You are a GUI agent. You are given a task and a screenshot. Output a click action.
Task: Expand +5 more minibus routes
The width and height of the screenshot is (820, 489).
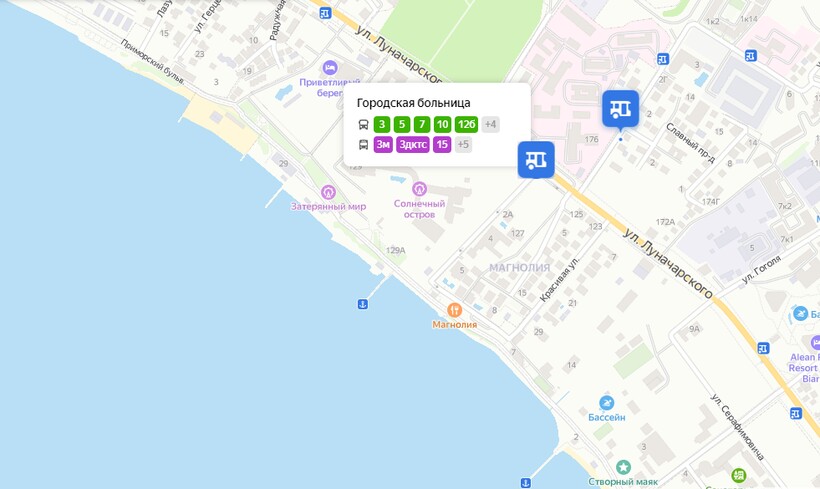tap(463, 144)
